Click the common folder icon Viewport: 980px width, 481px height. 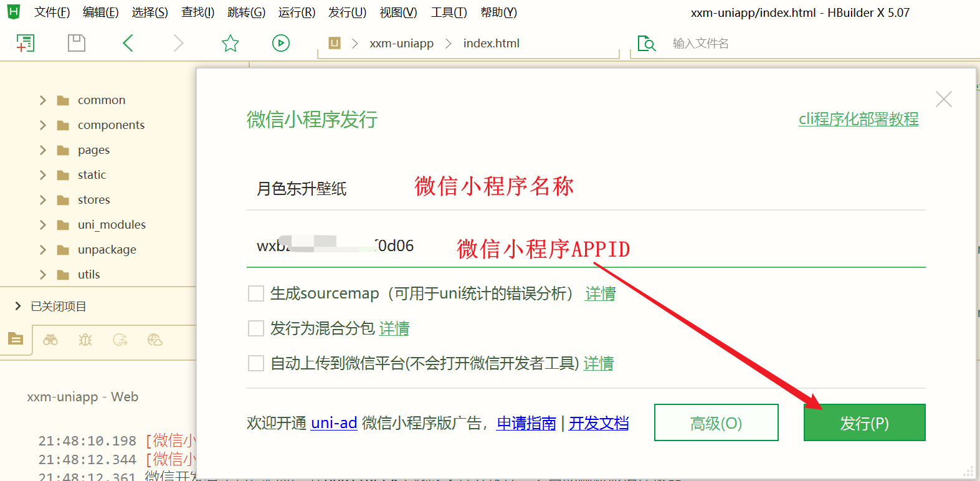63,100
